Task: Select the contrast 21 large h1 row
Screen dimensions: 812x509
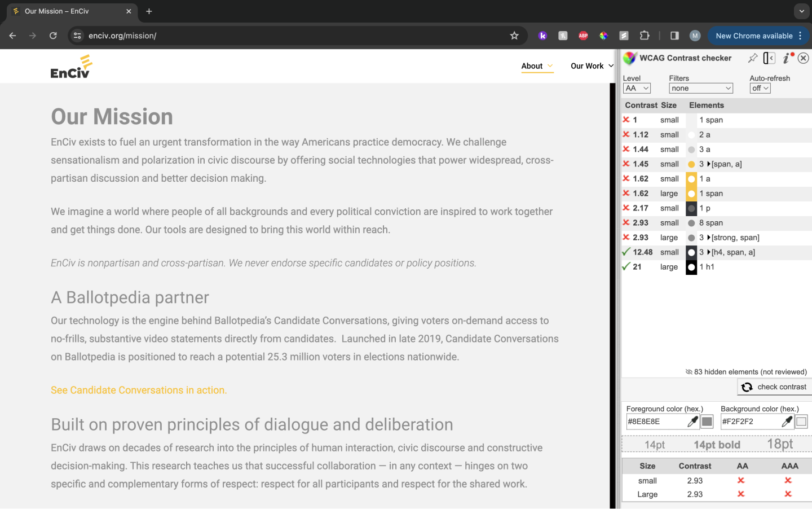Action: click(x=716, y=267)
